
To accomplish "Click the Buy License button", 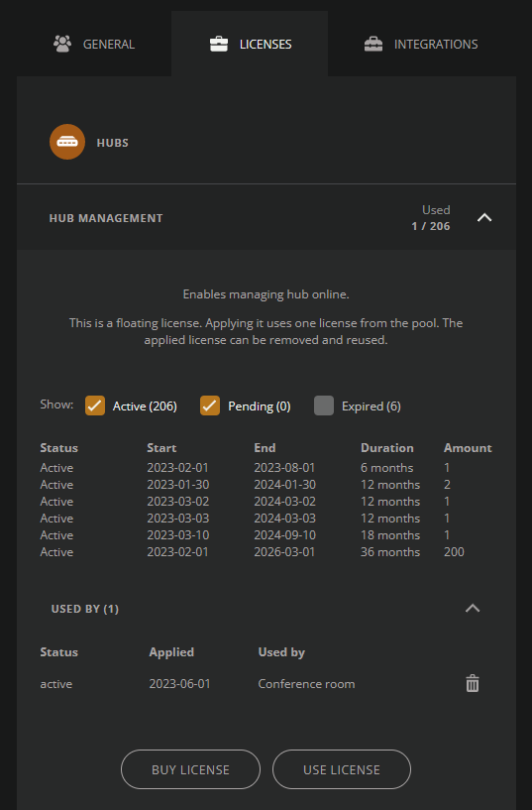I will (x=190, y=769).
